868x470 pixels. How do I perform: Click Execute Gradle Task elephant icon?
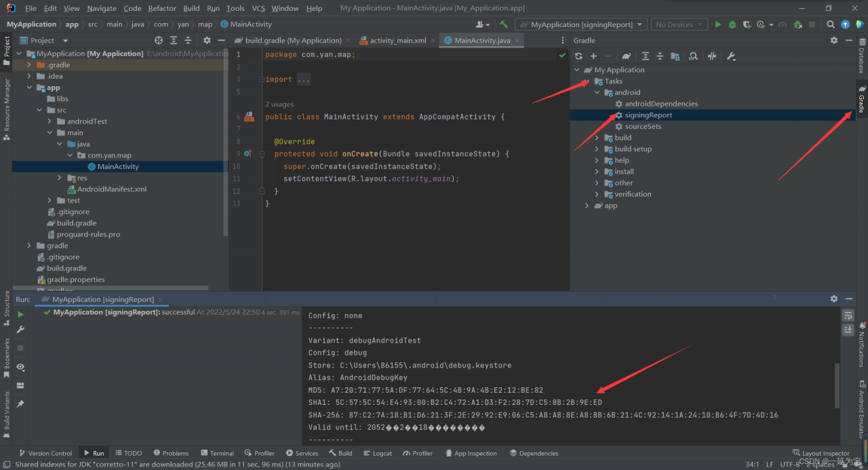[627, 56]
